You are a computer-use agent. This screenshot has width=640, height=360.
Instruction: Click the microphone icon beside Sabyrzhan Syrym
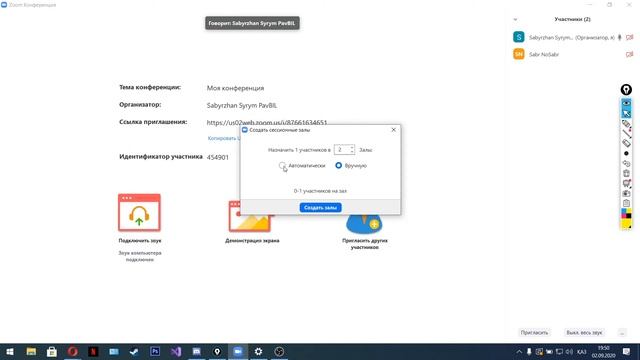[x=620, y=38]
